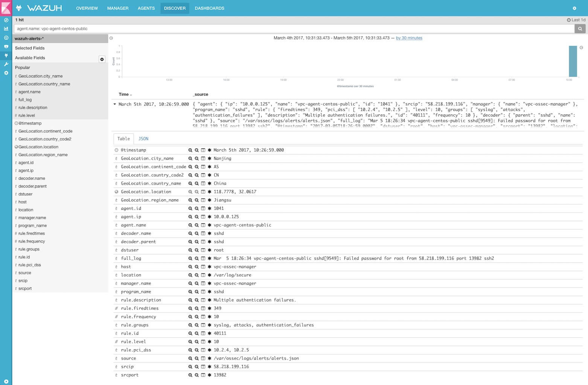Image resolution: width=588 pixels, height=385 pixels.
Task: Expand the Selected Fields section
Action: tap(30, 48)
